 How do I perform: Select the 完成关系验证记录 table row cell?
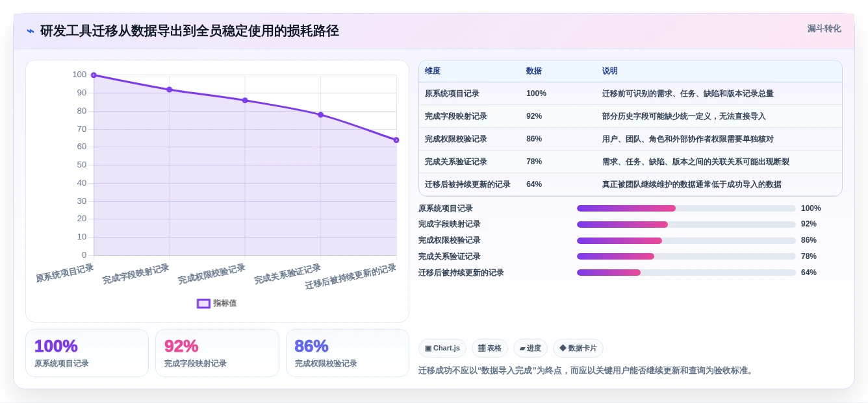[456, 162]
